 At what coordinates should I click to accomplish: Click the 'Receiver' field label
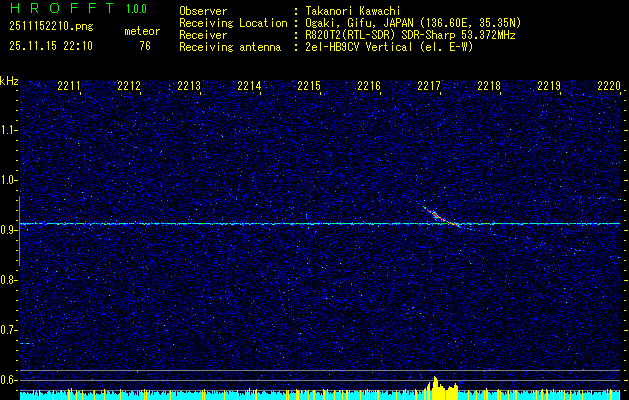point(203,35)
